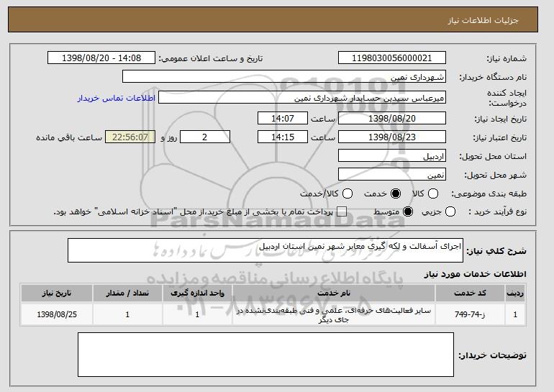This screenshot has width=554, height=392.
Task: Click the announcement date field 1398/08/20 - 14:08
Action: (101, 58)
